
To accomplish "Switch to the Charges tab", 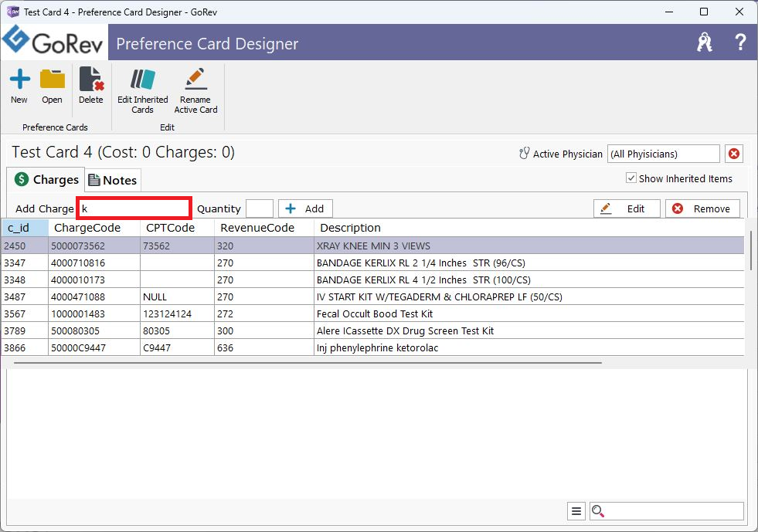I will (x=46, y=180).
